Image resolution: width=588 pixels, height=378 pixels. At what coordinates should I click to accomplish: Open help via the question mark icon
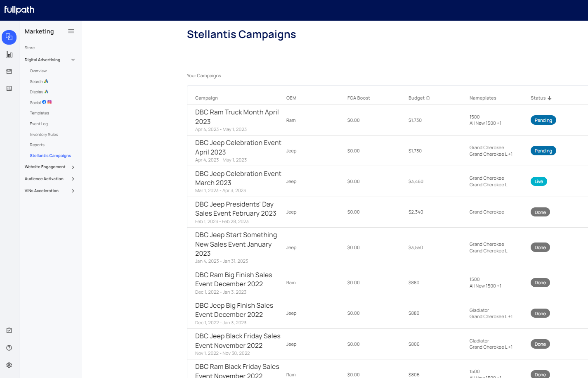(9, 347)
